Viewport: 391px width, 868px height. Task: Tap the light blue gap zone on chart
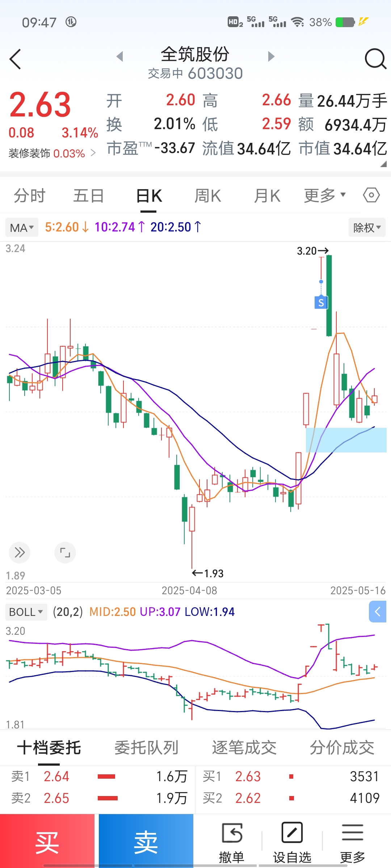point(346,440)
